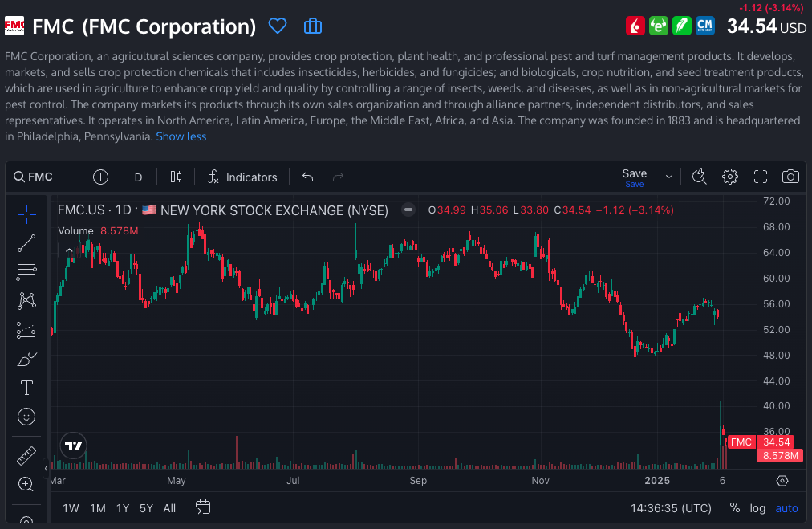The image size is (812, 529).
Task: Save the chart layout
Action: coord(635,177)
